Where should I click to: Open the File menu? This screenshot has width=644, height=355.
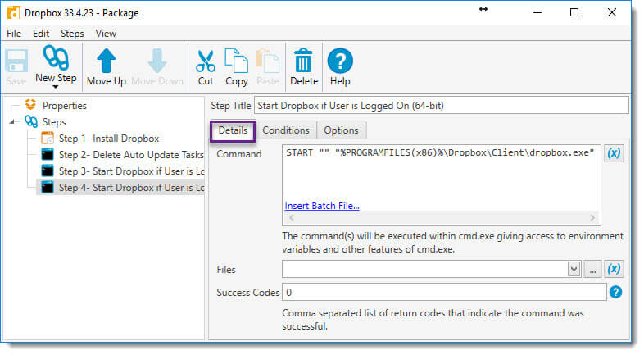click(x=14, y=34)
